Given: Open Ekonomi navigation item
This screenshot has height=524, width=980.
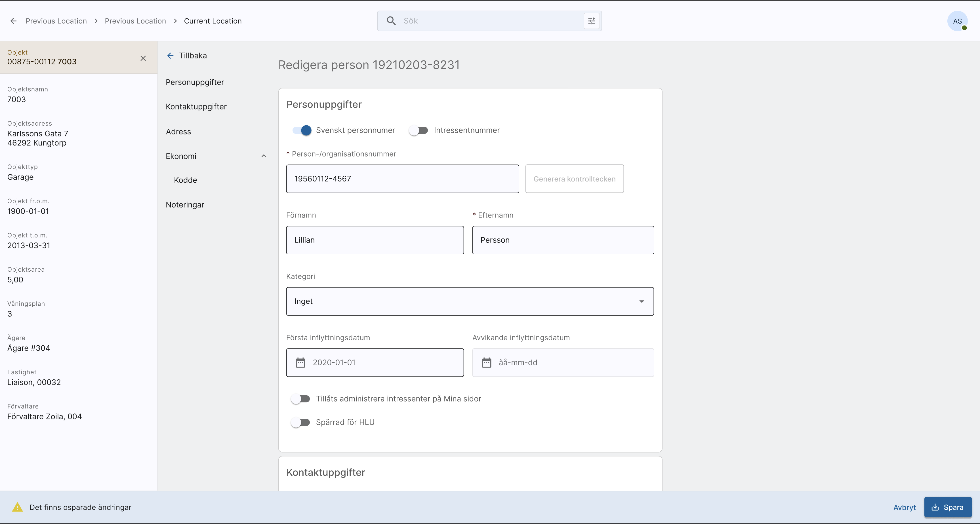Looking at the screenshot, I should point(181,156).
